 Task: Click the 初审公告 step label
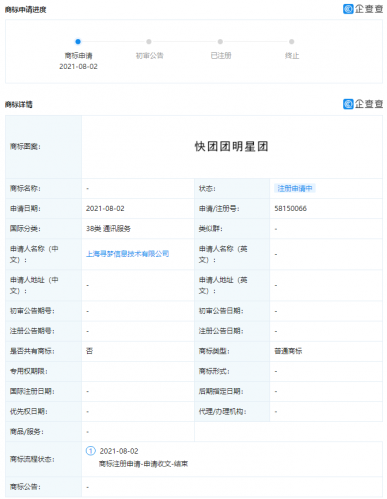[149, 55]
